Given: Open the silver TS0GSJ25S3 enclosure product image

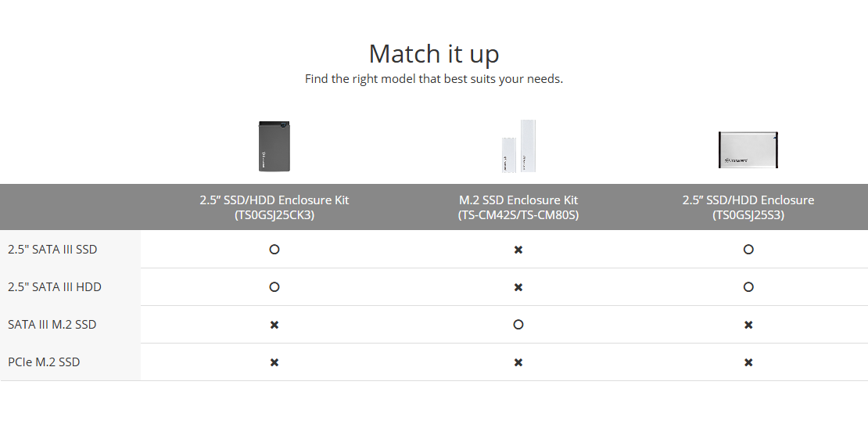Looking at the screenshot, I should point(748,149).
